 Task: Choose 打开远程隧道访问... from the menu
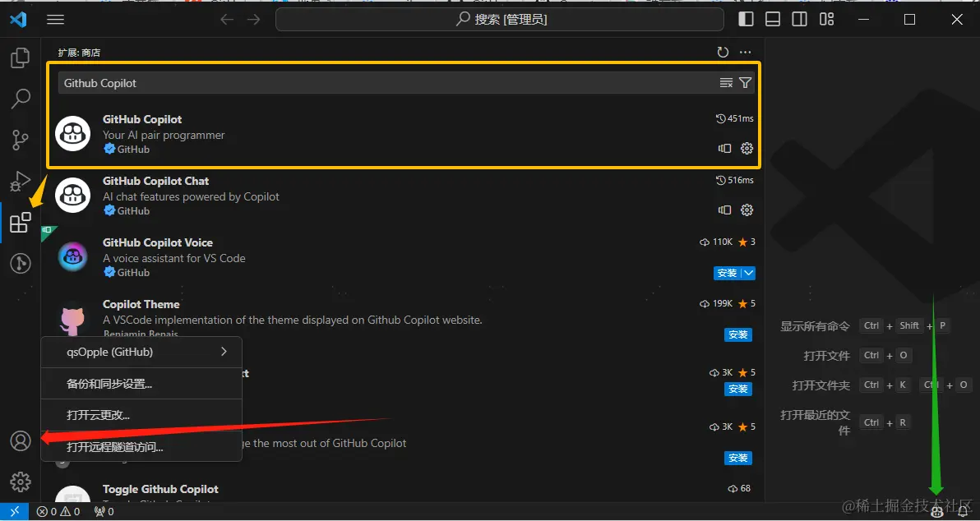click(x=141, y=447)
